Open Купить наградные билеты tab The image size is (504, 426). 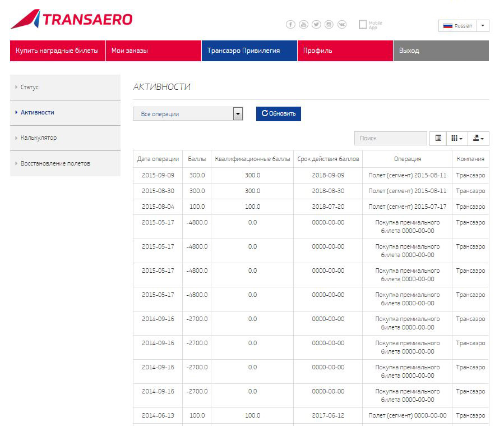[x=58, y=51]
